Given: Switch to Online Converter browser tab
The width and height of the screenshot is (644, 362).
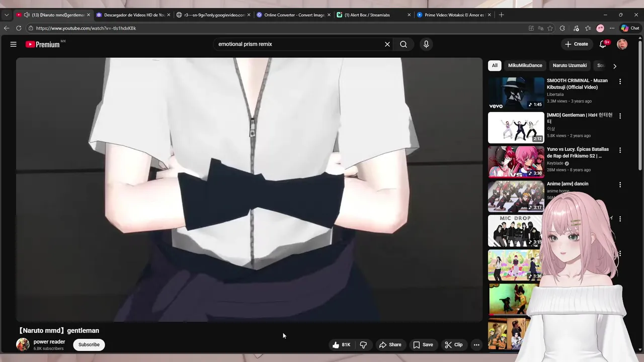Looking at the screenshot, I should (294, 15).
